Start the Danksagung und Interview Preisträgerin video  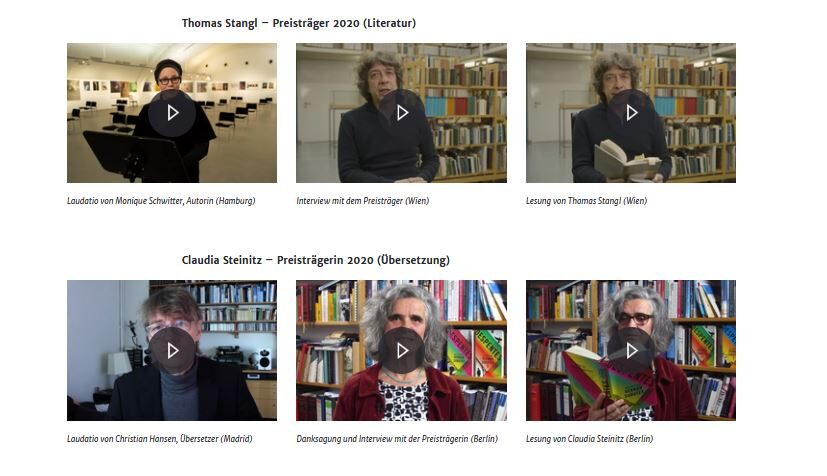pos(401,351)
